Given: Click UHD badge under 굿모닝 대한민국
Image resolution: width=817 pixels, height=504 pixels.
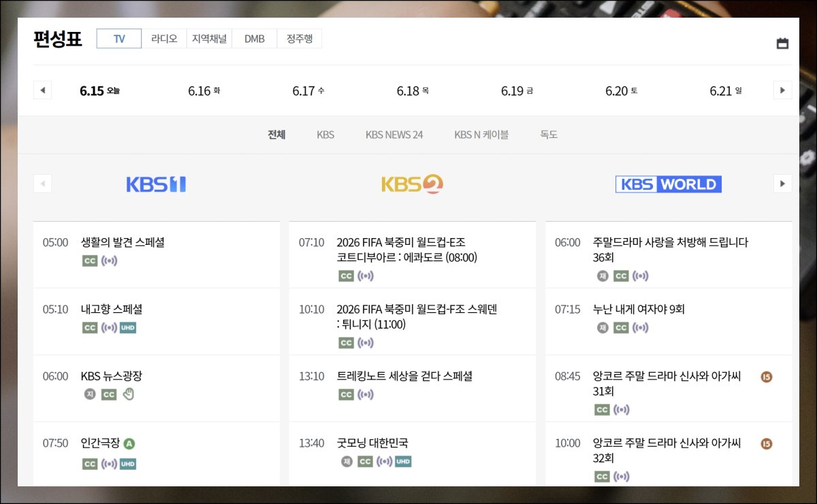Looking at the screenshot, I should (404, 462).
